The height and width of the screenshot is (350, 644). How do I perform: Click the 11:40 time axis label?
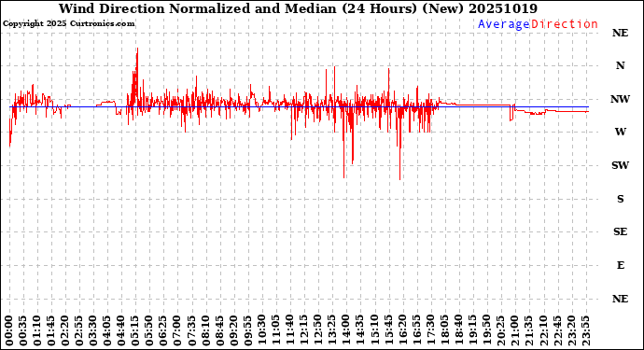(x=290, y=331)
